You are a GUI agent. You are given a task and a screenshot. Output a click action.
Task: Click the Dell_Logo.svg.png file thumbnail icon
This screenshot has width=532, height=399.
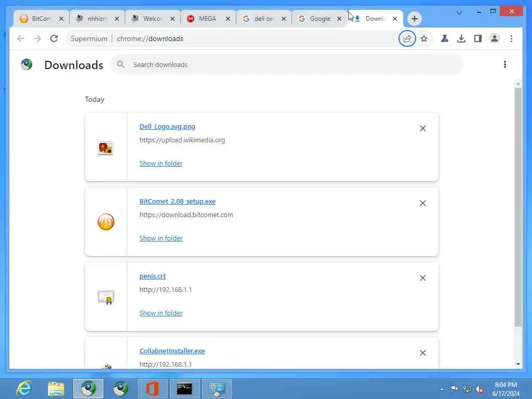click(x=105, y=148)
